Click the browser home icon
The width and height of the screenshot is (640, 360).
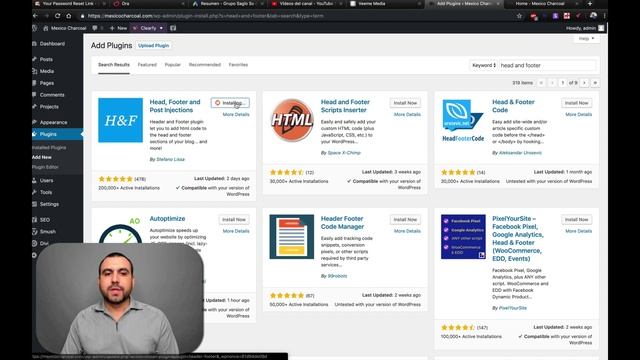point(69,16)
